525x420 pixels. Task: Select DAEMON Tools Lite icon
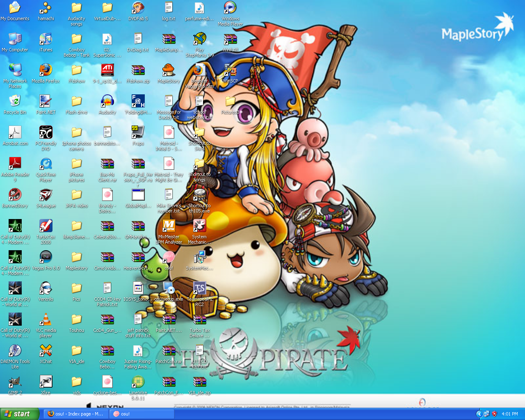[15, 351]
